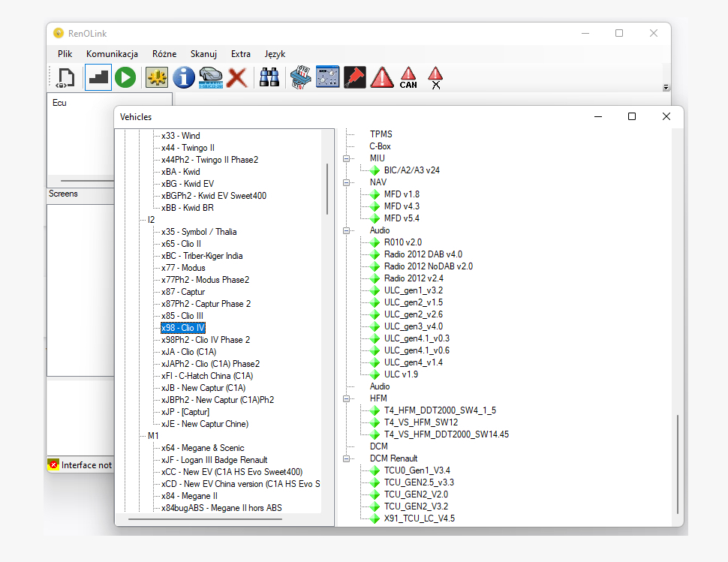
Task: Select Radio 2012 DAB v4.0 entry
Action: pyautogui.click(x=423, y=254)
